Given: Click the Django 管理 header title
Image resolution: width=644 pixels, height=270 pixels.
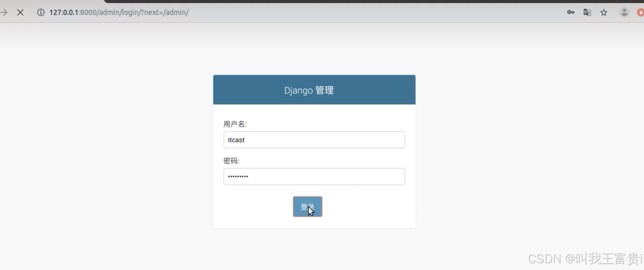Looking at the screenshot, I should point(309,90).
